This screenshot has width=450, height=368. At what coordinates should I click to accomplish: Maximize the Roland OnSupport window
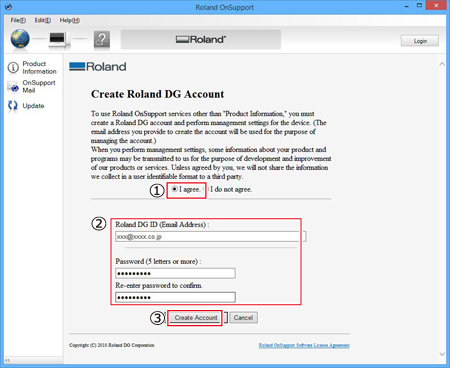click(x=419, y=5)
